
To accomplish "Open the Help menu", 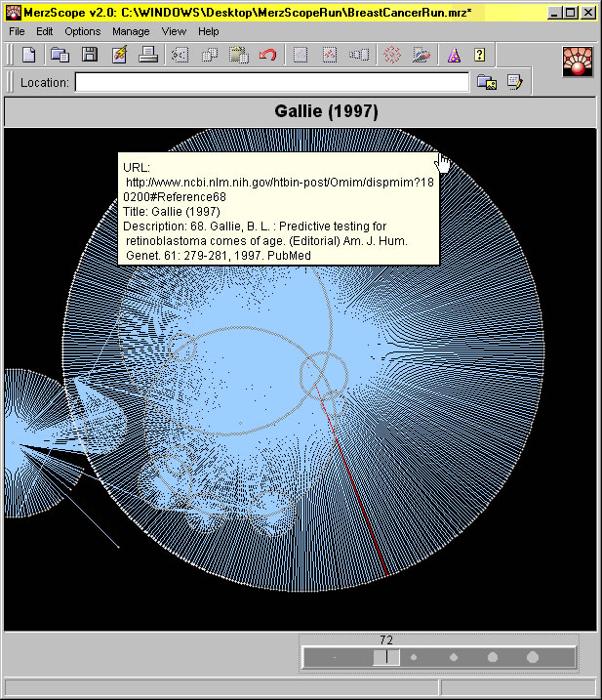I will [x=209, y=31].
